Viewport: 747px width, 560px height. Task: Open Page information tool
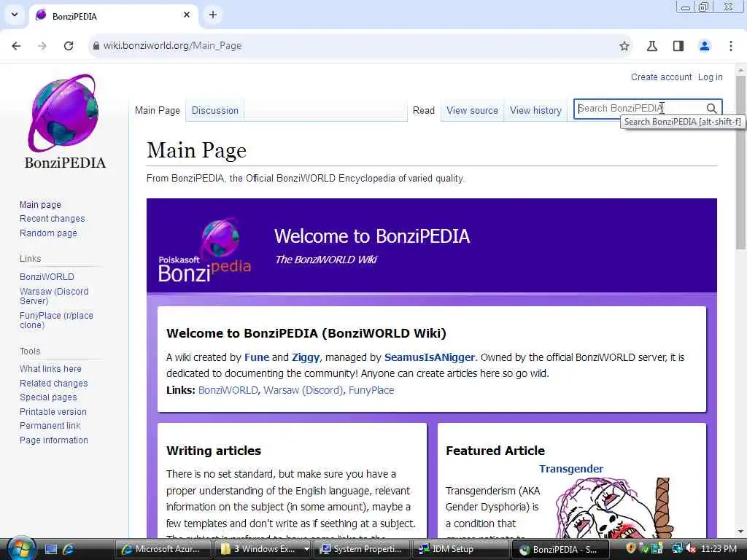point(54,440)
